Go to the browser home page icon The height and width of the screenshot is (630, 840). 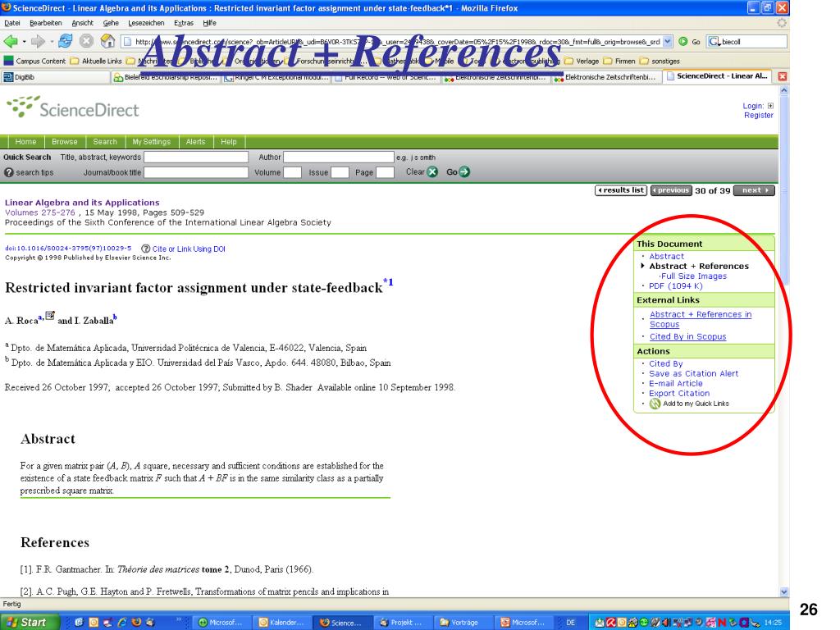[107, 41]
